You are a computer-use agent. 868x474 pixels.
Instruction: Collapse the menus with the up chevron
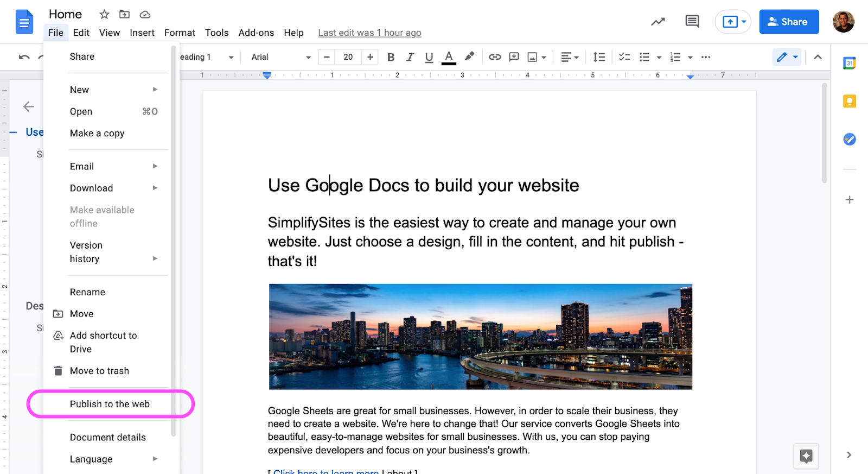(x=818, y=57)
